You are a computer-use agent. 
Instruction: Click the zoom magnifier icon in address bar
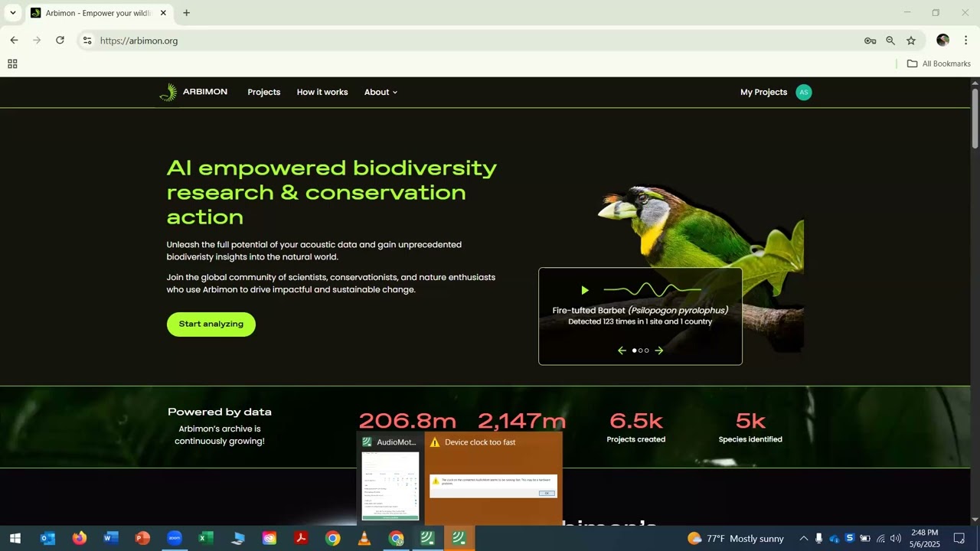(x=890, y=41)
